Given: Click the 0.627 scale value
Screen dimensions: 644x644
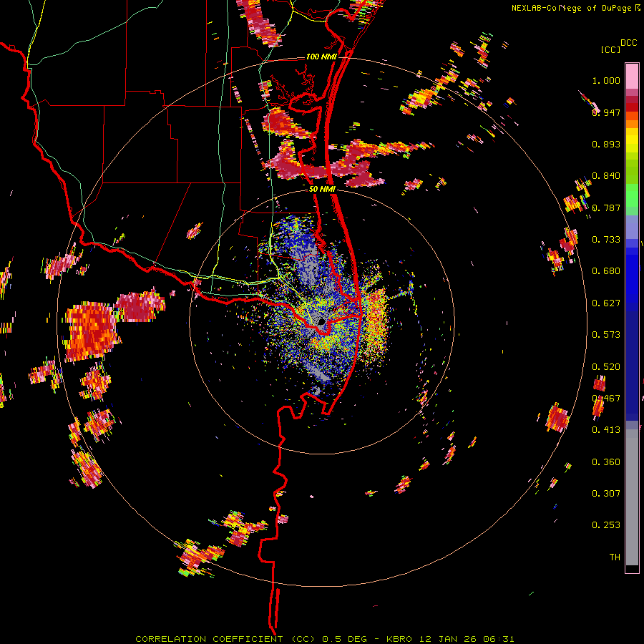Looking at the screenshot, I should [x=606, y=303].
